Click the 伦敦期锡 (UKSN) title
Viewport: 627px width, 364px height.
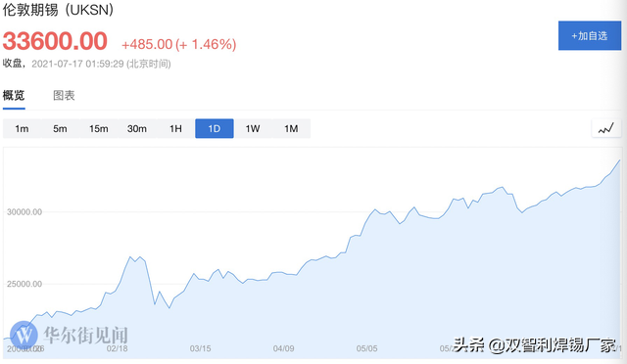point(59,10)
